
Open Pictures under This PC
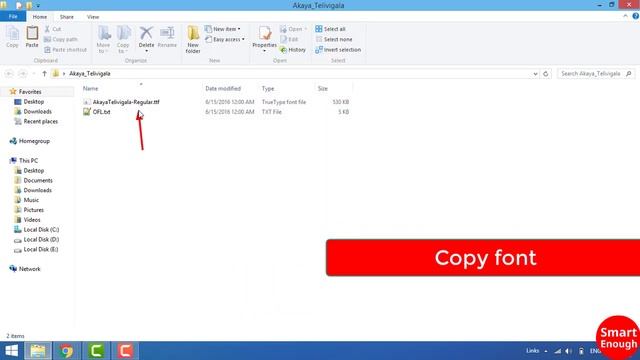33,210
